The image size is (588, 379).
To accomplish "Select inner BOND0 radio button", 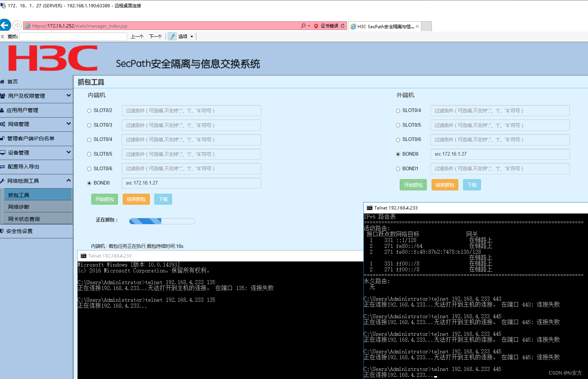I will [x=89, y=183].
